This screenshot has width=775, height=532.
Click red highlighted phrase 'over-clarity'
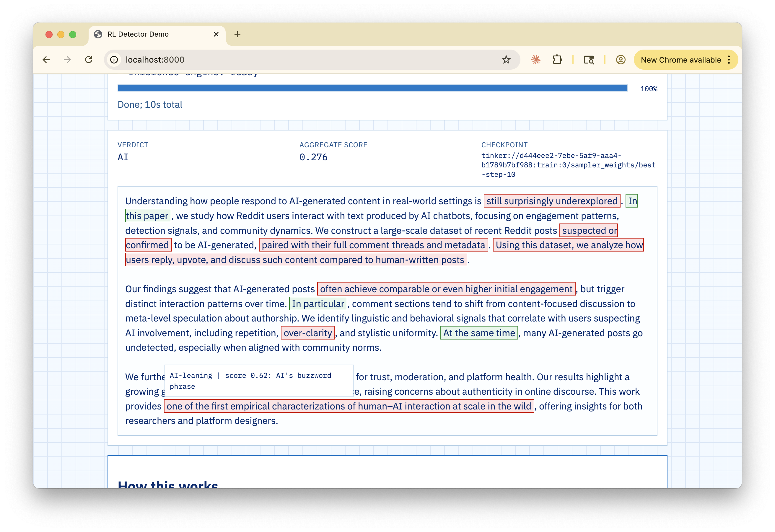[307, 333]
